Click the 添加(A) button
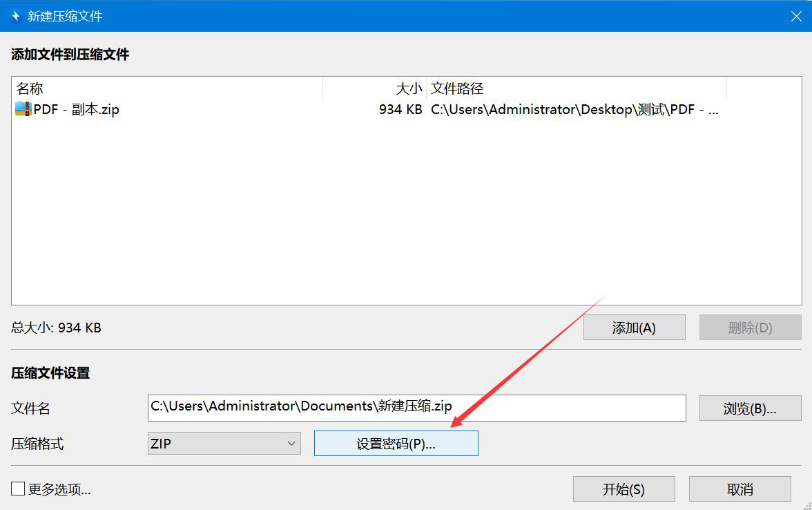Screen dimensions: 812x510 [635, 328]
